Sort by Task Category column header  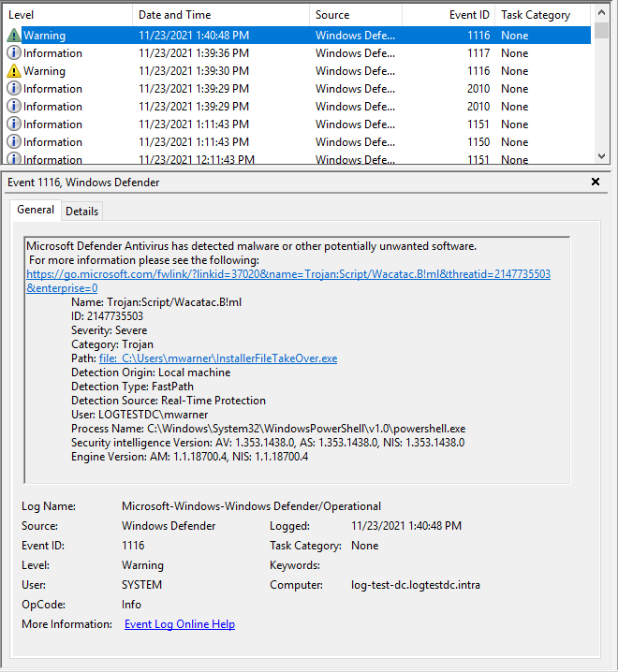click(x=543, y=15)
